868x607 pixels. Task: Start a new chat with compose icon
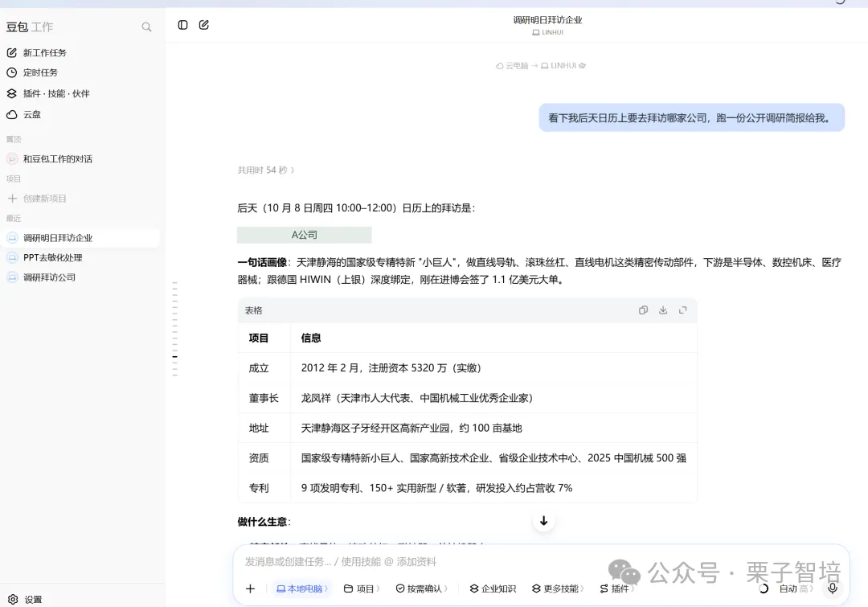click(203, 25)
